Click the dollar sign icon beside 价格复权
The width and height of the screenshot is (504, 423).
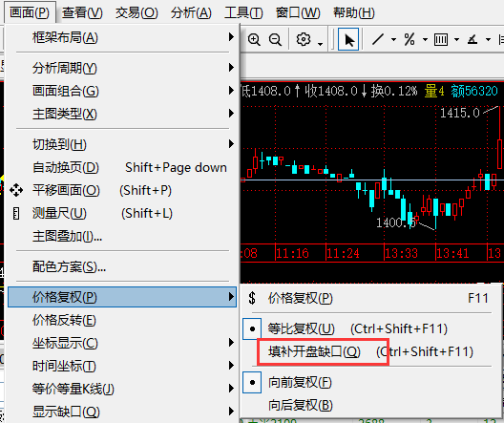(x=252, y=298)
